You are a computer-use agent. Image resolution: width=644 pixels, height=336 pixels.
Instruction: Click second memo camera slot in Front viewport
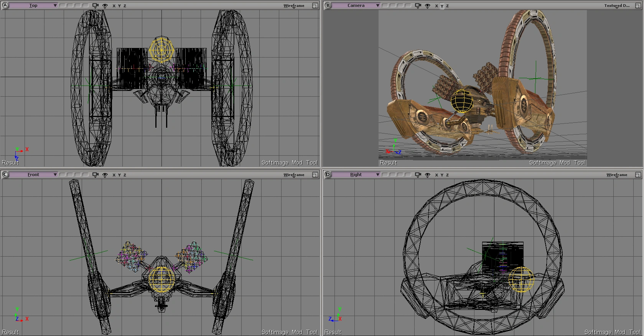(x=70, y=175)
